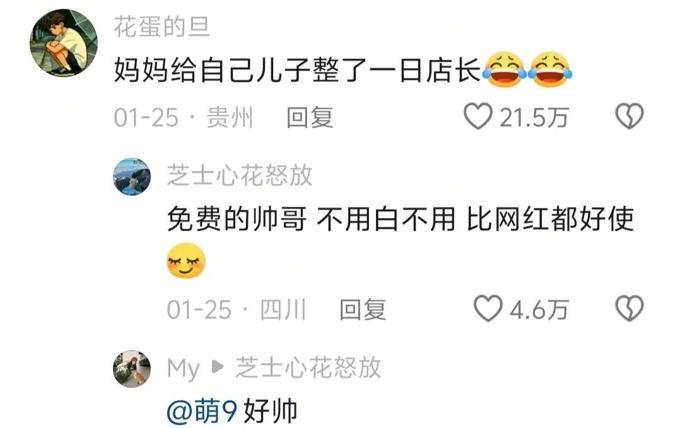Tap the smiling blush emoji
This screenshot has height=428, width=680.
[186, 261]
